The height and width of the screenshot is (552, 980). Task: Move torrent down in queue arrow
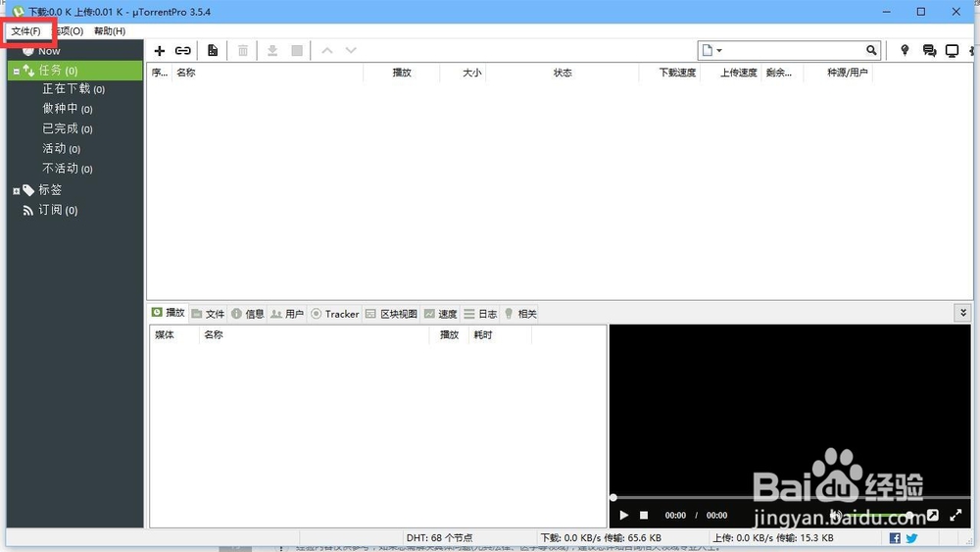[351, 51]
